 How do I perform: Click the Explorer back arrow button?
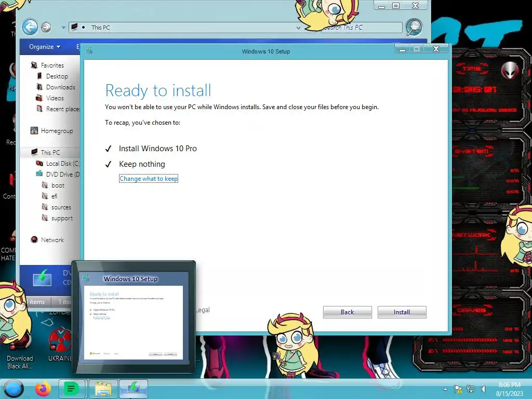point(30,27)
